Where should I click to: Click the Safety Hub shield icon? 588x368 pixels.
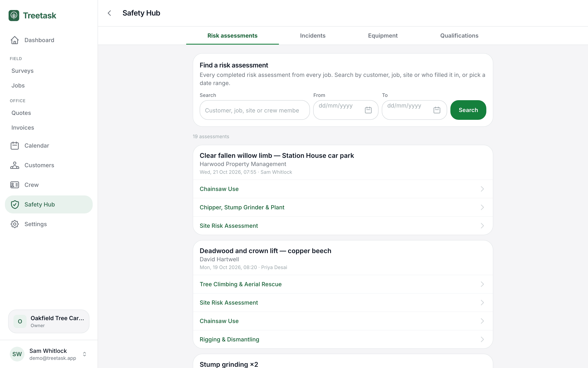pos(14,204)
